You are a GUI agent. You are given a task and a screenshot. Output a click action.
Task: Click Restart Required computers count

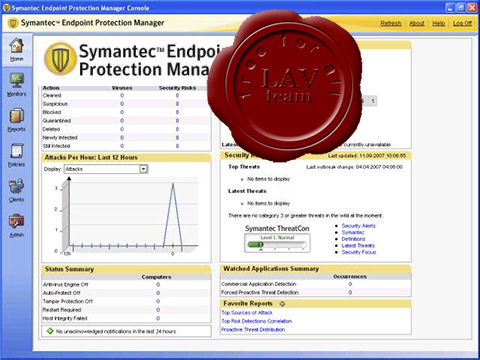(158, 310)
